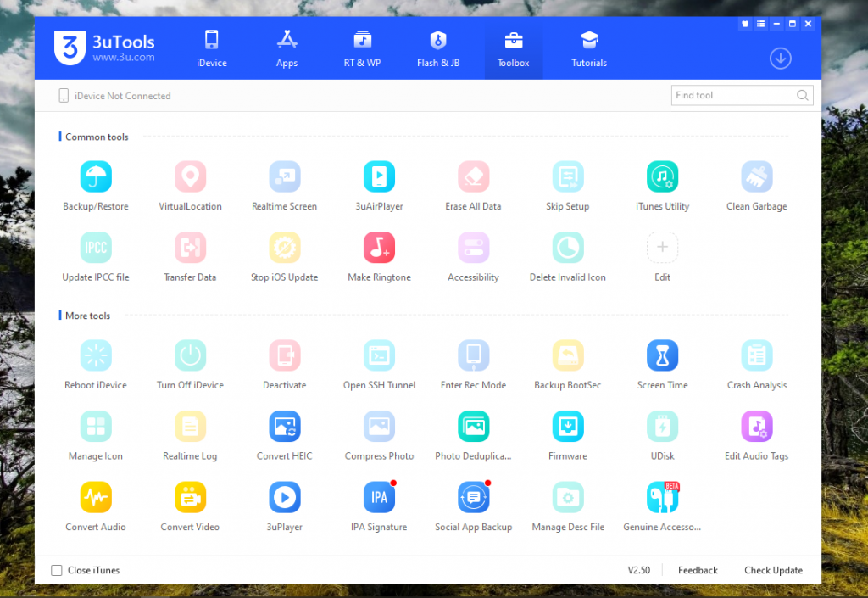868x598 pixels.
Task: Switch to Flash & JB tab
Action: (x=438, y=48)
